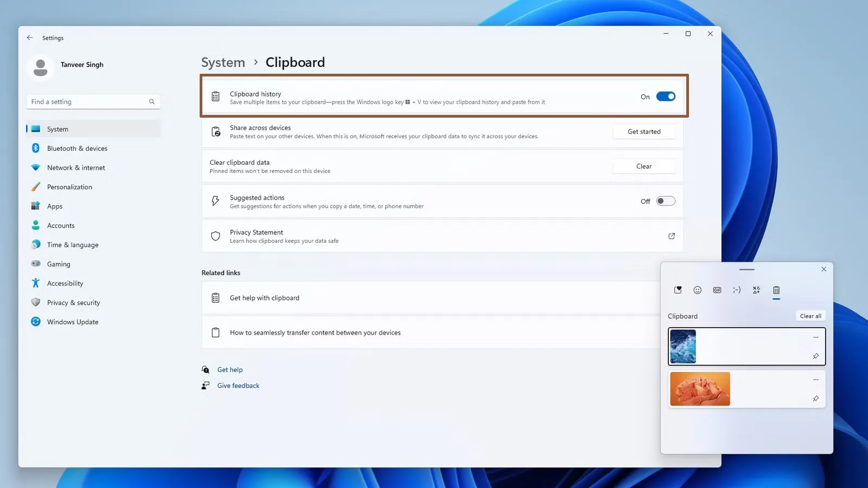Pin the orange image clipboard item
Image resolution: width=868 pixels, height=488 pixels.
click(x=815, y=399)
